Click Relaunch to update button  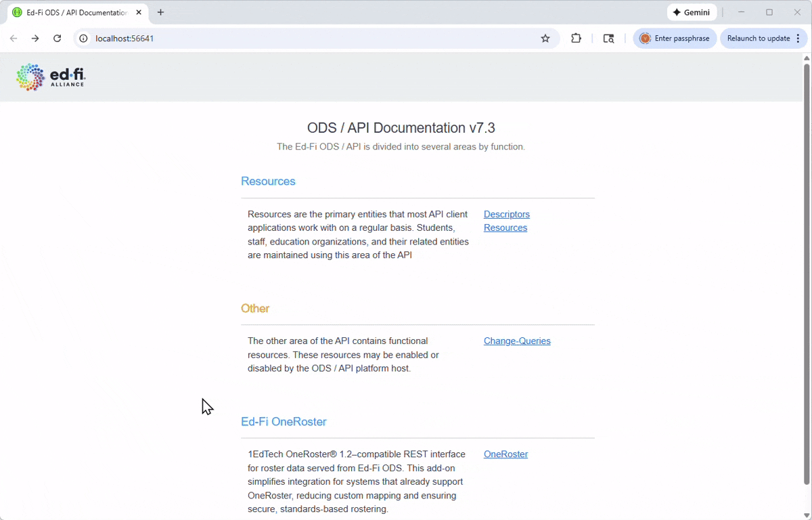click(758, 39)
